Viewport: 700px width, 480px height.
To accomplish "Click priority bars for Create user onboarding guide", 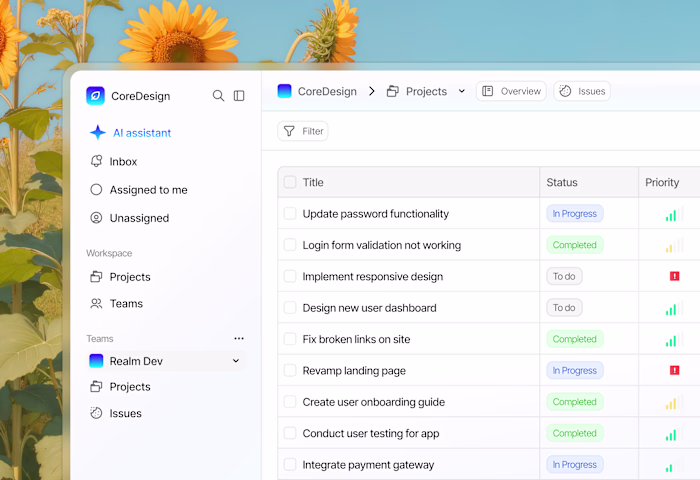I will click(674, 403).
